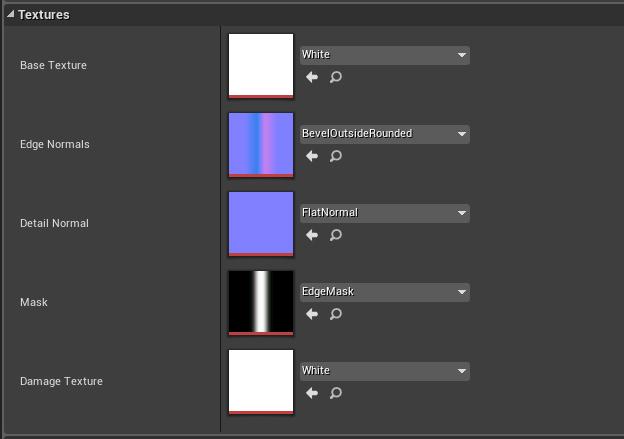
Task: Use selected asset arrow for Edge Normals
Action: tap(311, 156)
